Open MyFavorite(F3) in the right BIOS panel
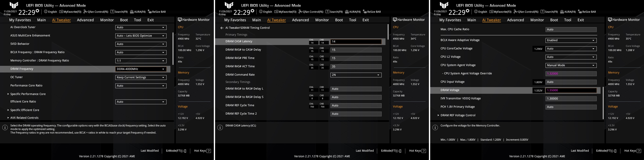Image resolution: width=644 pixels, height=160 pixels. point(500,12)
